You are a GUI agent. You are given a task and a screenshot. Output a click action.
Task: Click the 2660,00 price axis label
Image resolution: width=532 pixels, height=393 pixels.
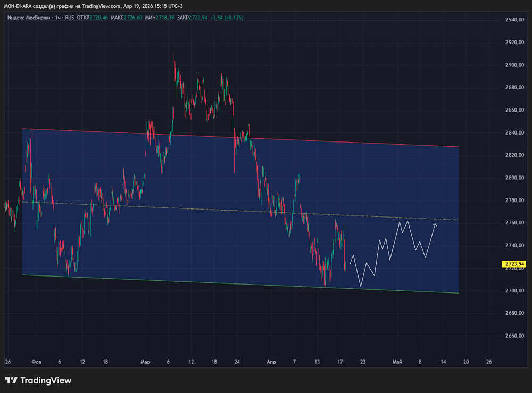pos(514,336)
